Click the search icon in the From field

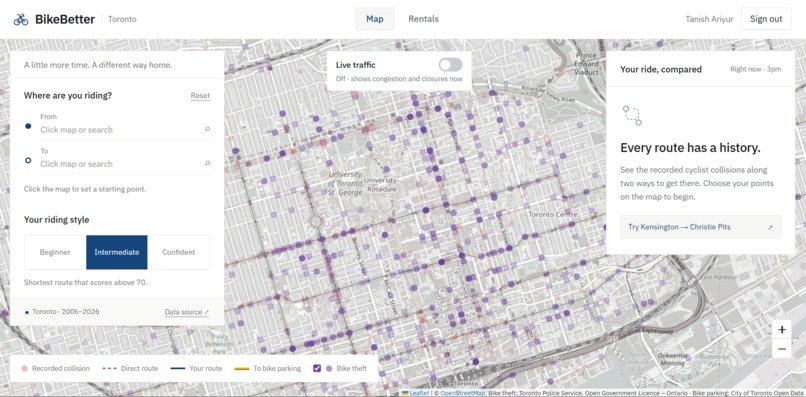tap(207, 130)
